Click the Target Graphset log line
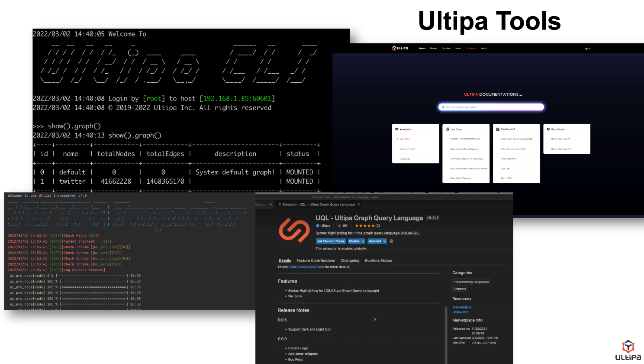644x364 pixels. (x=60, y=241)
